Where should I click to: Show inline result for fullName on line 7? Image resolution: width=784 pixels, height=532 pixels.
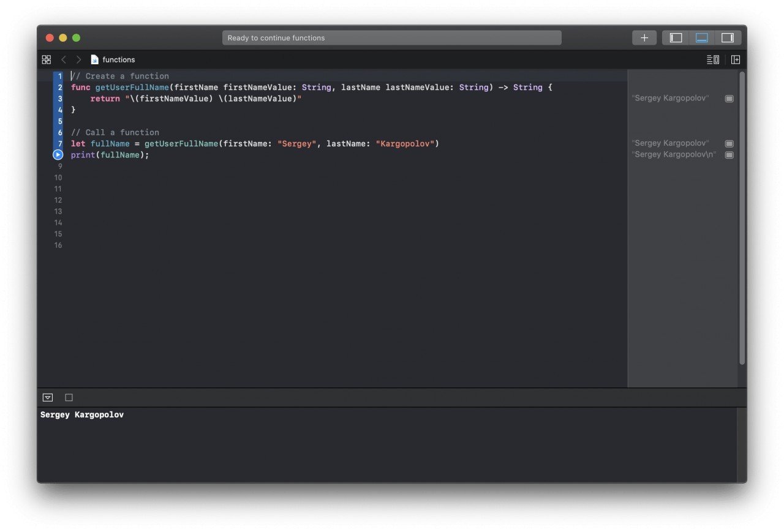[729, 143]
